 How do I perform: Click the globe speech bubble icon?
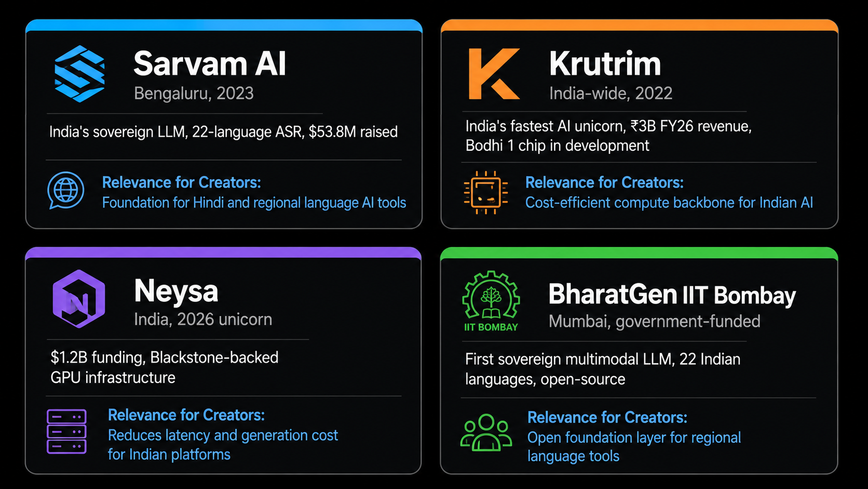pos(66,190)
